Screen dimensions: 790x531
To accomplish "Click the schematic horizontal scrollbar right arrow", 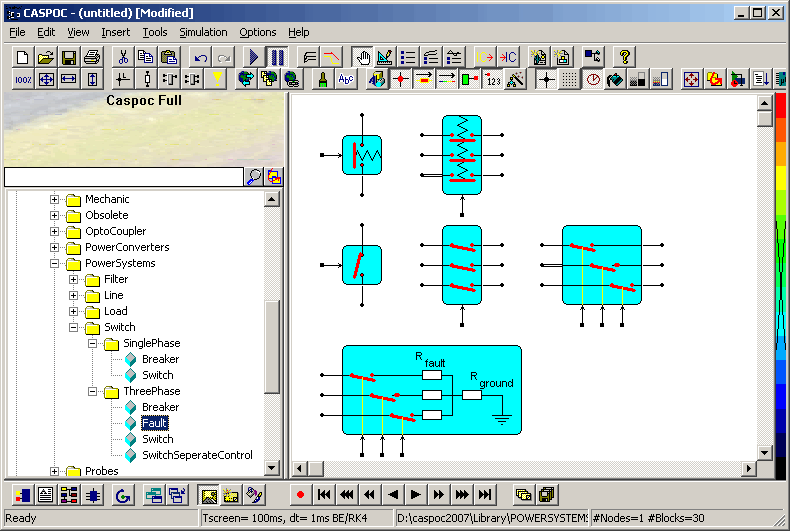I will [x=749, y=469].
